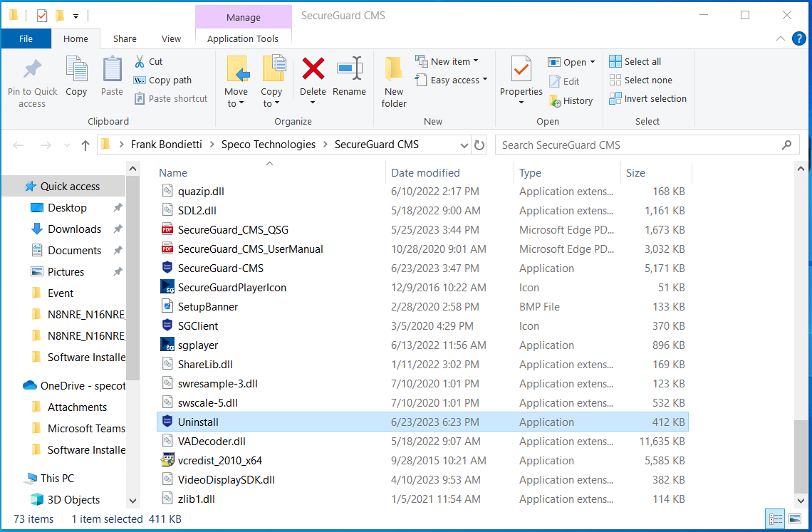Screen dimensions: 812x532
Task: Pin current folder to Quick access
Action: pos(32,80)
